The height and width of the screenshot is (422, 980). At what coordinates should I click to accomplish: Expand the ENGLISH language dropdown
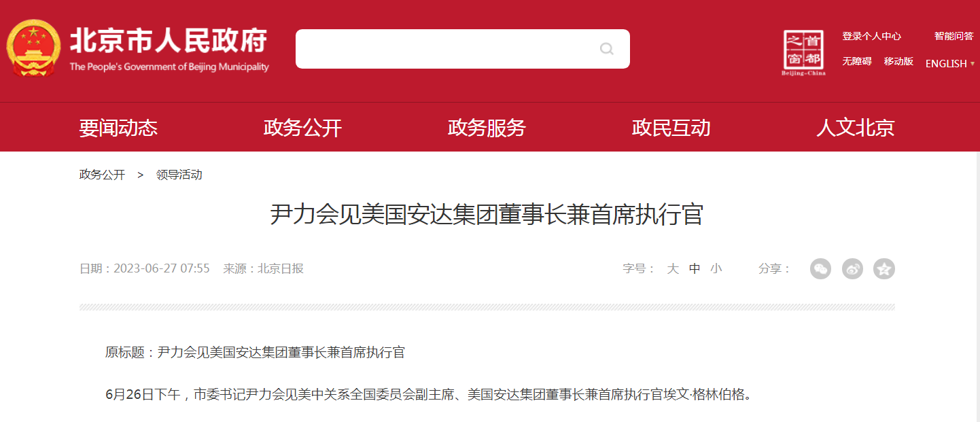click(950, 63)
